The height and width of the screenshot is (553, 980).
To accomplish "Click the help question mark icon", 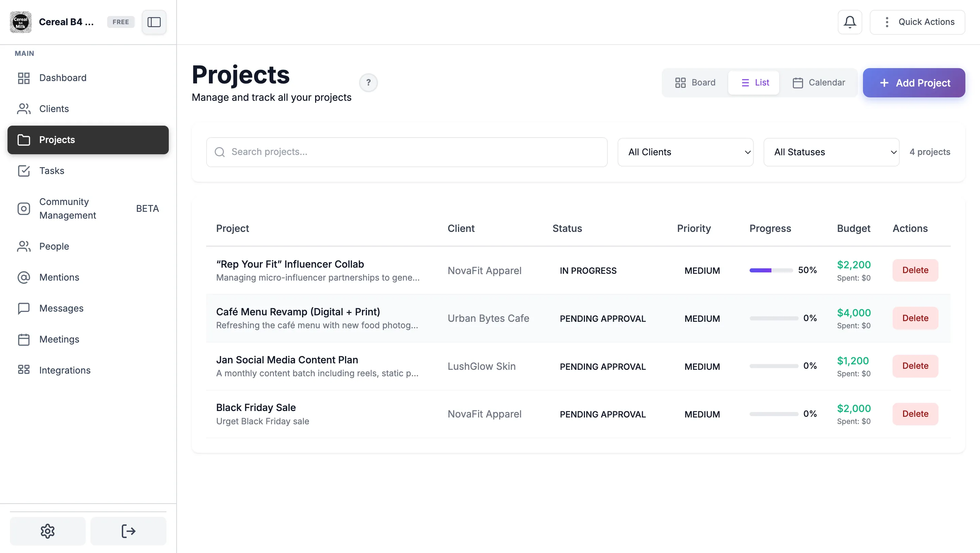I will point(368,83).
